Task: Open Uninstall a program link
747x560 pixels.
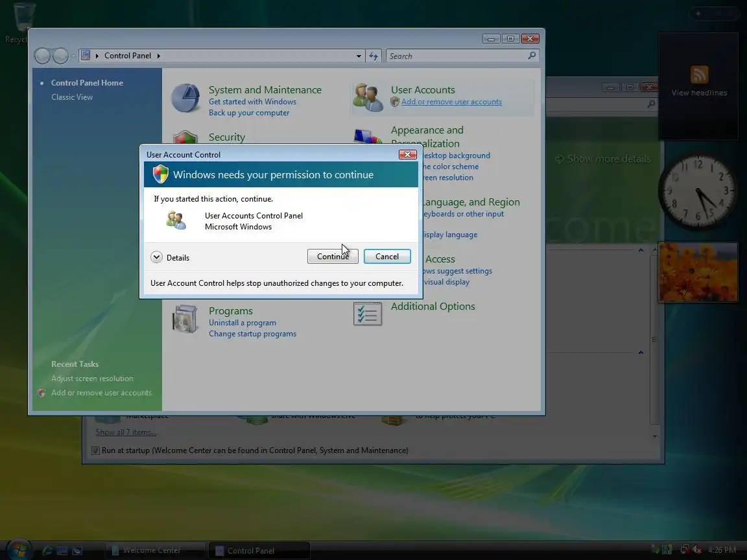Action: click(242, 322)
